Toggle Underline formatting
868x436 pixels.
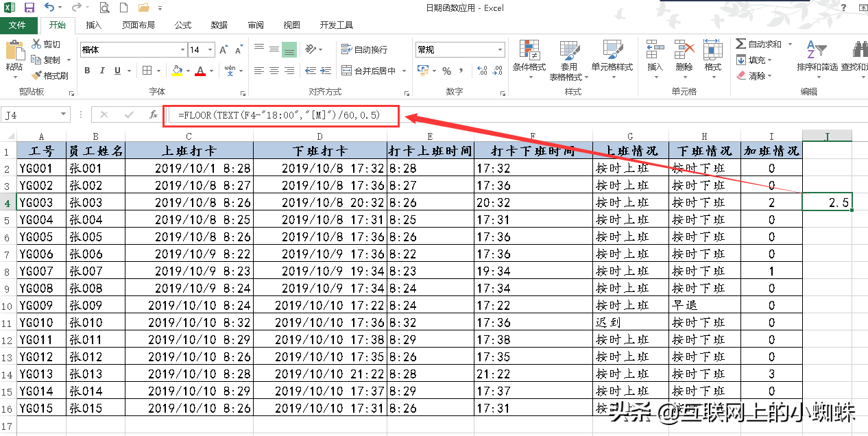click(117, 71)
